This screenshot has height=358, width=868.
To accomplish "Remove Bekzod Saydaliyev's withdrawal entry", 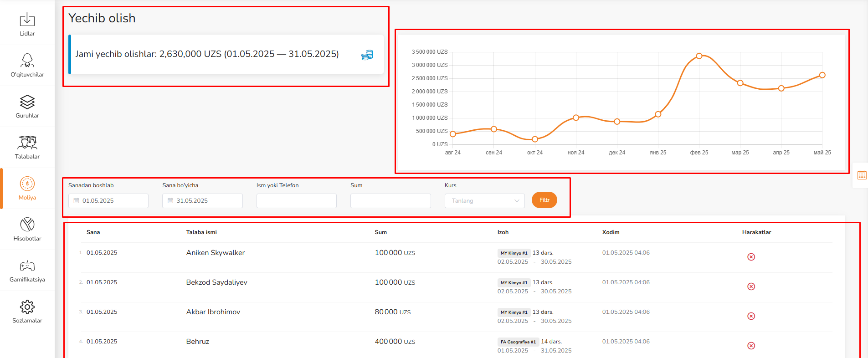I will pyautogui.click(x=751, y=286).
